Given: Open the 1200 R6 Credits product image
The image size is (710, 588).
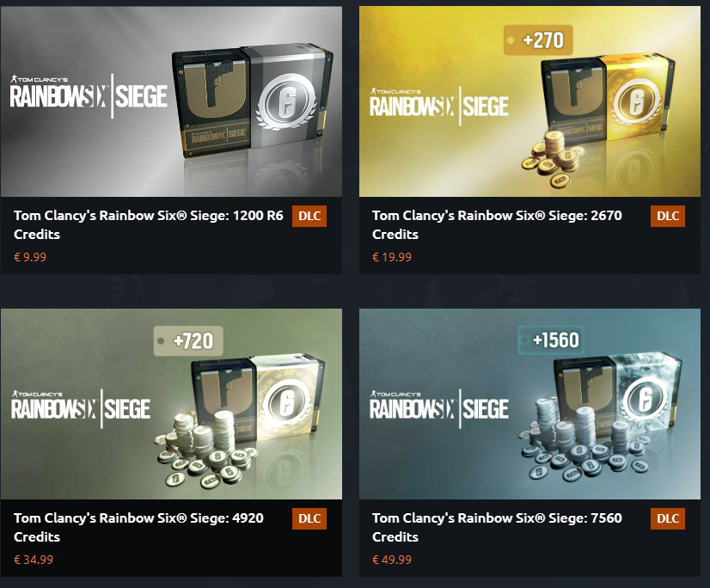Looking at the screenshot, I should (x=171, y=101).
